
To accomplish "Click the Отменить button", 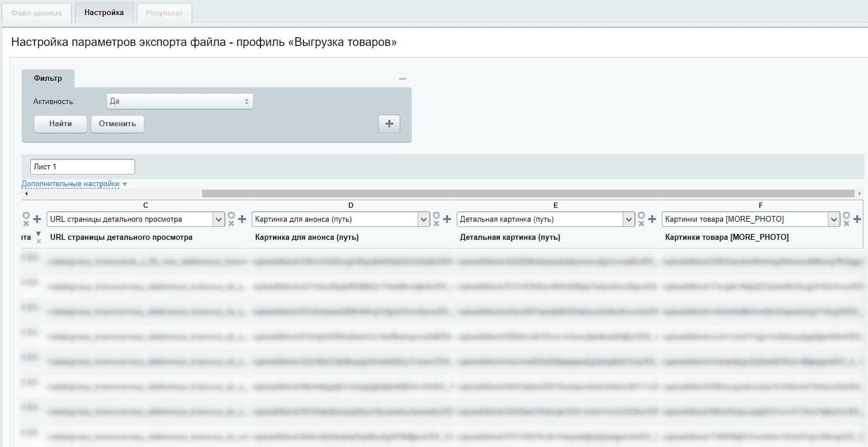I will pyautogui.click(x=117, y=124).
